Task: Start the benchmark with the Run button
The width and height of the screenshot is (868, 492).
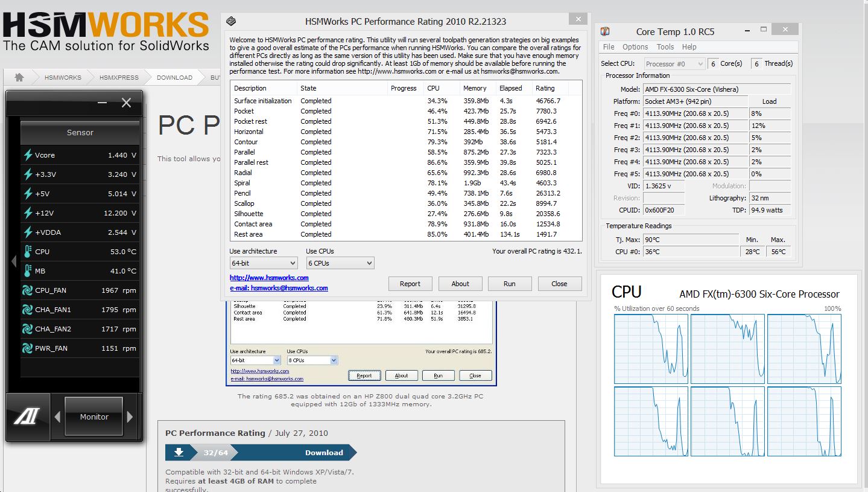Action: [510, 284]
